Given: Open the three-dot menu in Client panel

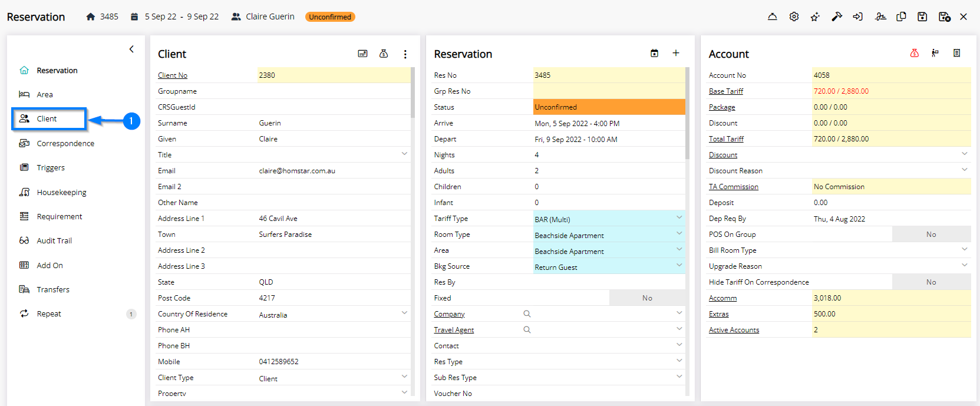Looking at the screenshot, I should (405, 54).
